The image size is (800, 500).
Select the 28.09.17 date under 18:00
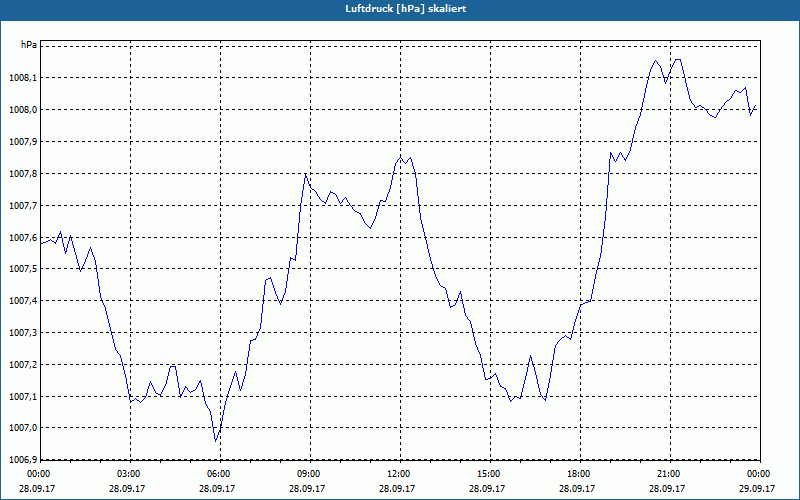(x=577, y=488)
